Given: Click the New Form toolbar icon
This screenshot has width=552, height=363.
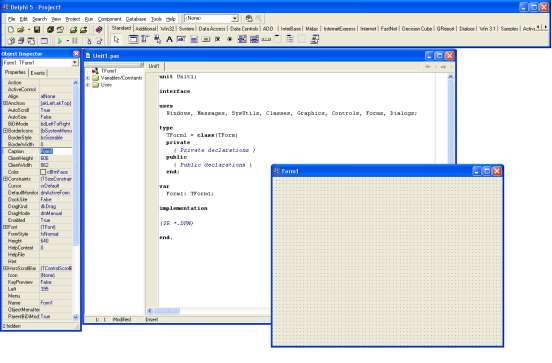Looking at the screenshot, I should click(44, 41).
